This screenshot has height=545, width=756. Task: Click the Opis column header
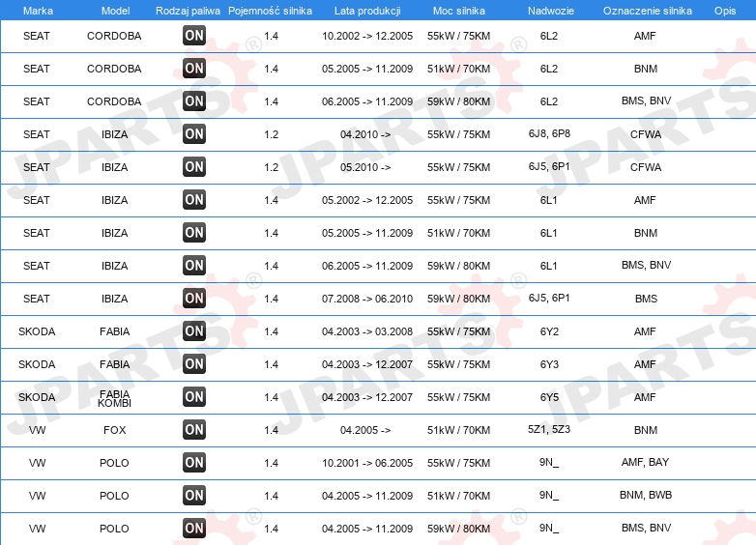coord(725,11)
